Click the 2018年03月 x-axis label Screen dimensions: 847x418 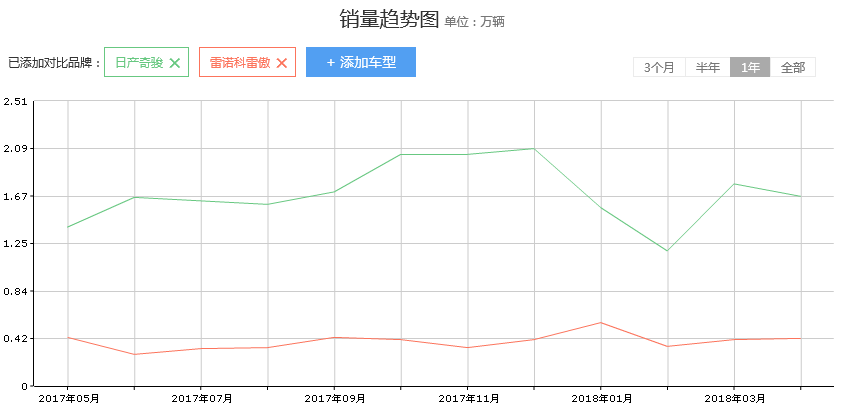[734, 399]
